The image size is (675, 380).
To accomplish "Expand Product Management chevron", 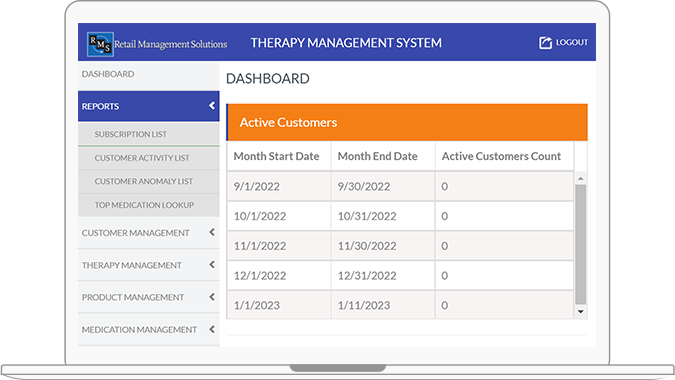I will click(212, 297).
